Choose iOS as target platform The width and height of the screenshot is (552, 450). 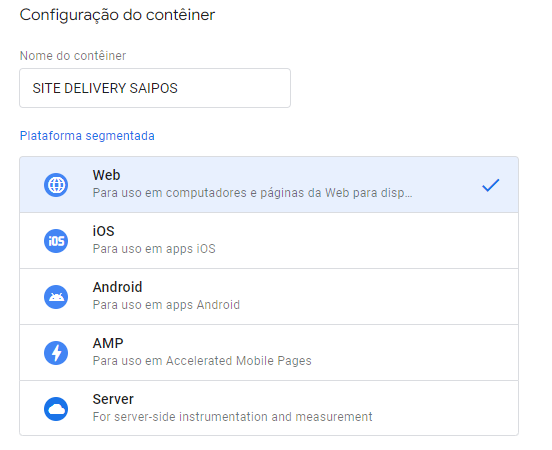pos(269,240)
